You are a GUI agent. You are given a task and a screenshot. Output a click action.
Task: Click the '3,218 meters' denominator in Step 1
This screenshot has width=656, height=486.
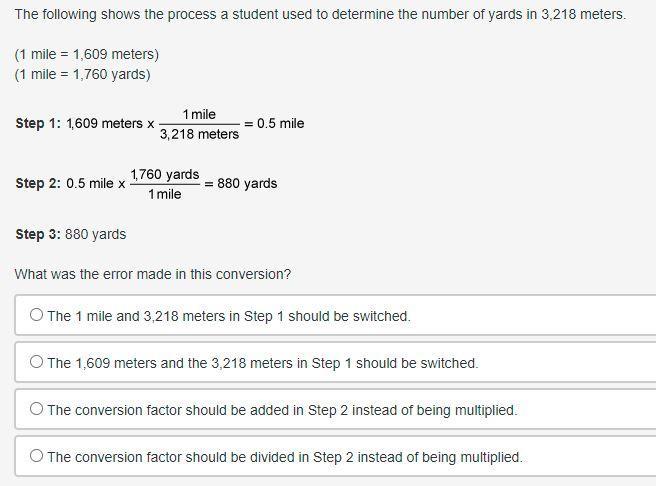click(200, 134)
